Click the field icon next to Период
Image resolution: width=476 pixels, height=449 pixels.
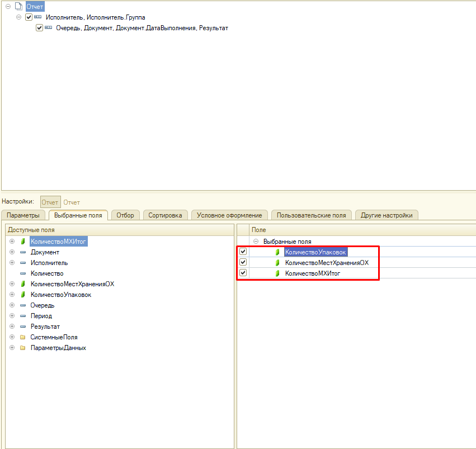tap(23, 316)
